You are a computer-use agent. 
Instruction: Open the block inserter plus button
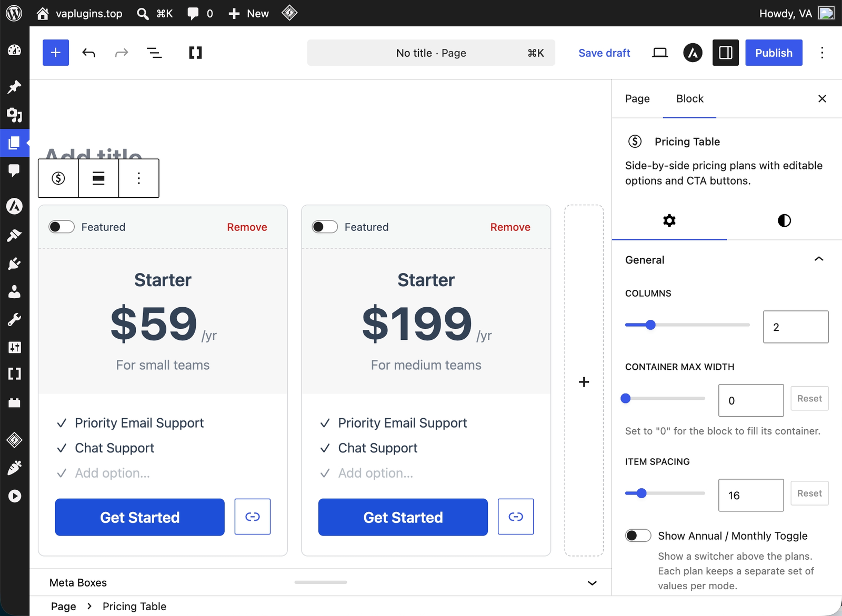click(x=56, y=53)
